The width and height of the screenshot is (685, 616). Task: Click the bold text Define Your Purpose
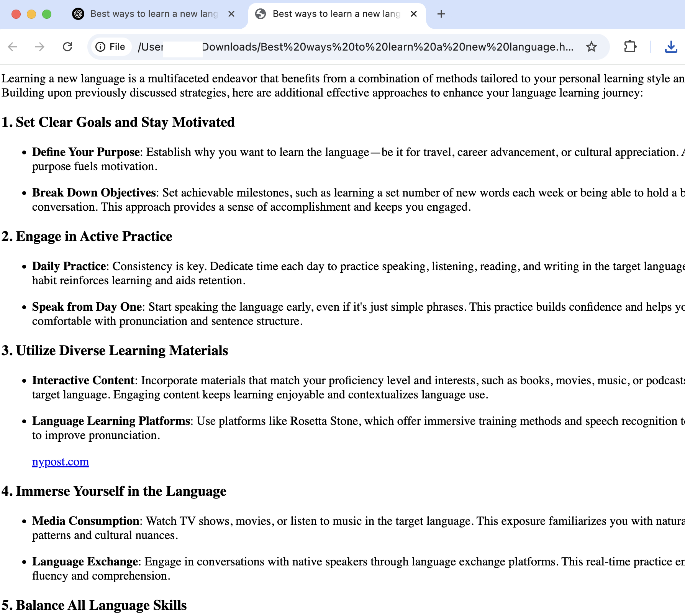click(x=86, y=152)
